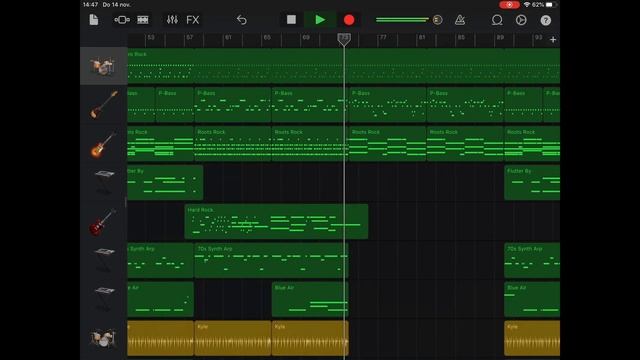Open the loop browser icon
The height and width of the screenshot is (360, 640).
497,20
